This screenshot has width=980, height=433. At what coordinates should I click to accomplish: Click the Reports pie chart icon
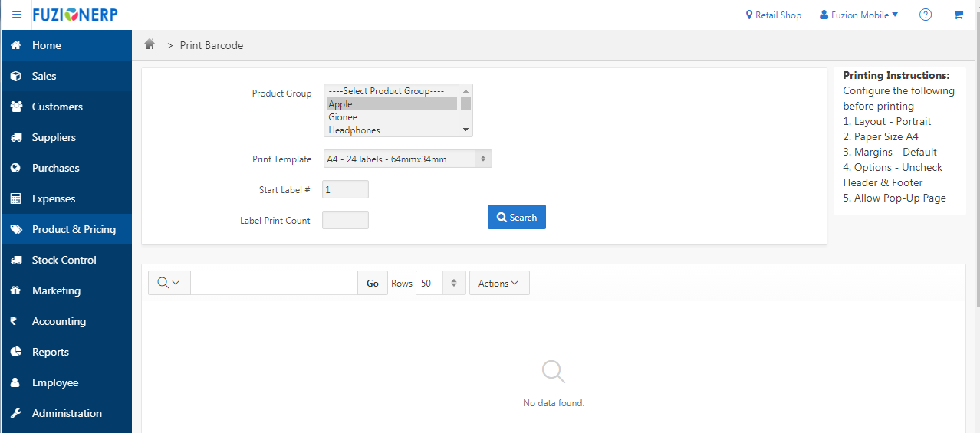16,352
